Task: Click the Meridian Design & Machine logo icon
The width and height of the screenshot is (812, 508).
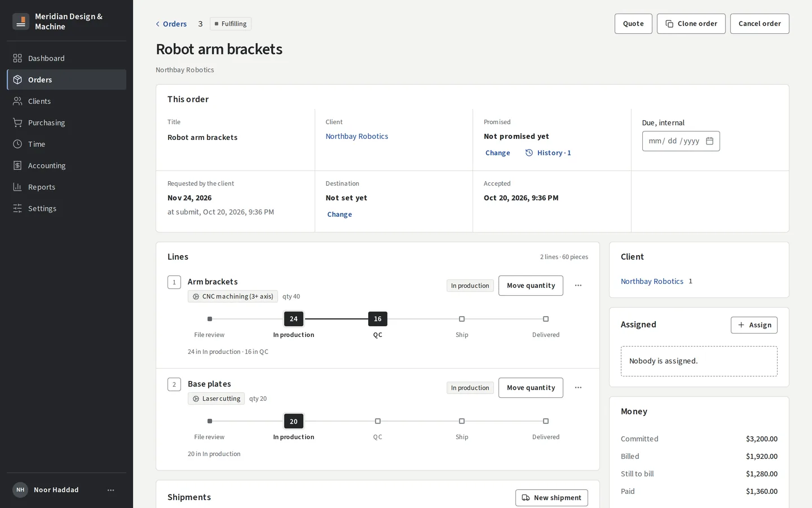Action: pos(21,21)
